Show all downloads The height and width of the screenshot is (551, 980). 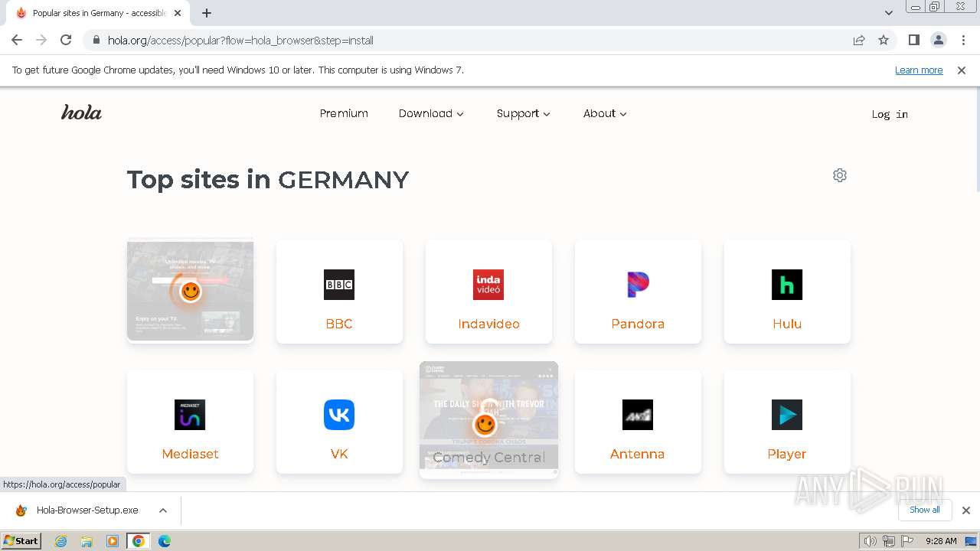tap(925, 510)
